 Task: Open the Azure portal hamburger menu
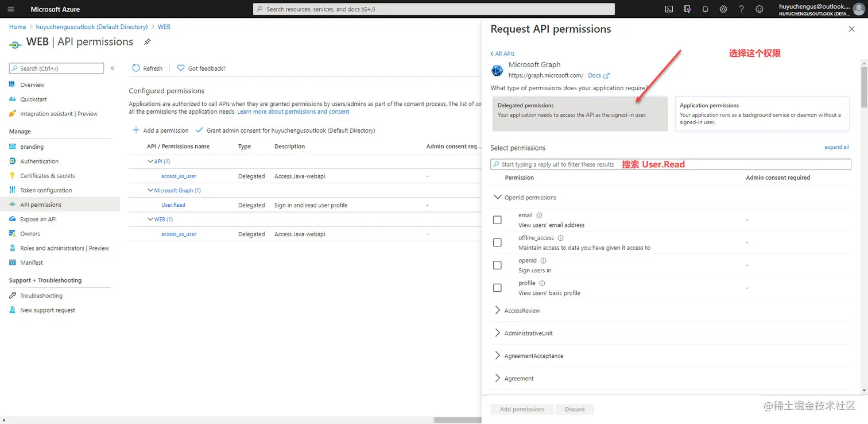[x=11, y=9]
